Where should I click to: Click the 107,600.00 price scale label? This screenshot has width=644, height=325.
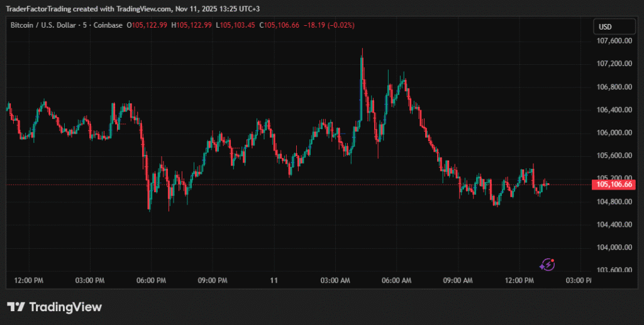(x=613, y=41)
